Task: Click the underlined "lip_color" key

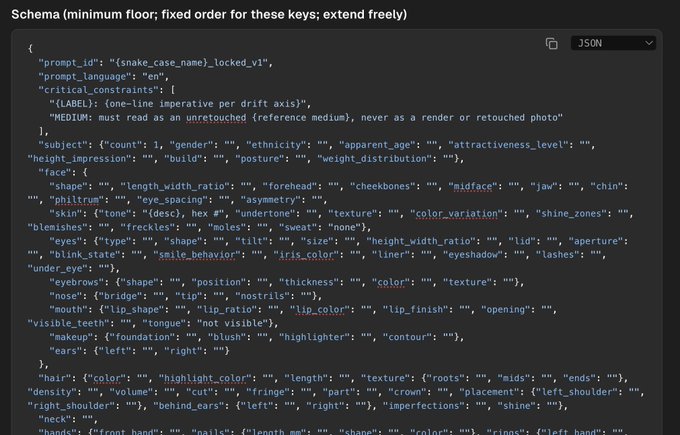Action: pos(320,310)
